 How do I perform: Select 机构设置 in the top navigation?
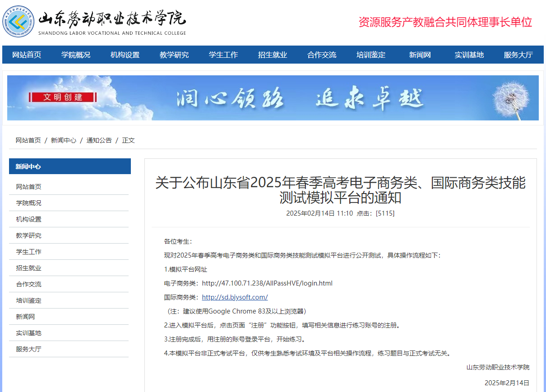[x=125, y=55]
